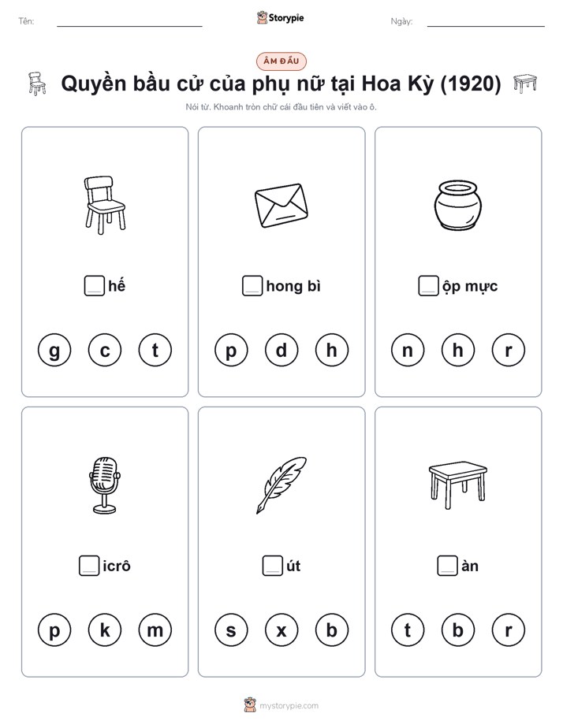The width and height of the screenshot is (563, 728).
Task: Click the envelope picture above 'hong bì'
Action: [281, 205]
